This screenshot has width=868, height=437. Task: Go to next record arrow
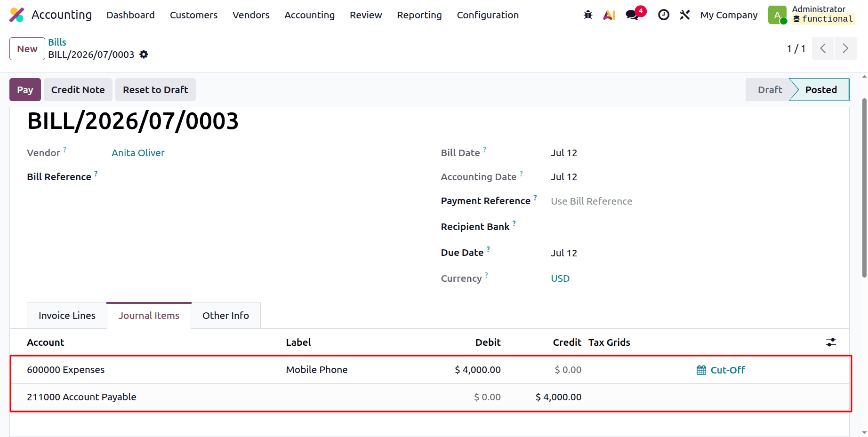click(x=845, y=48)
